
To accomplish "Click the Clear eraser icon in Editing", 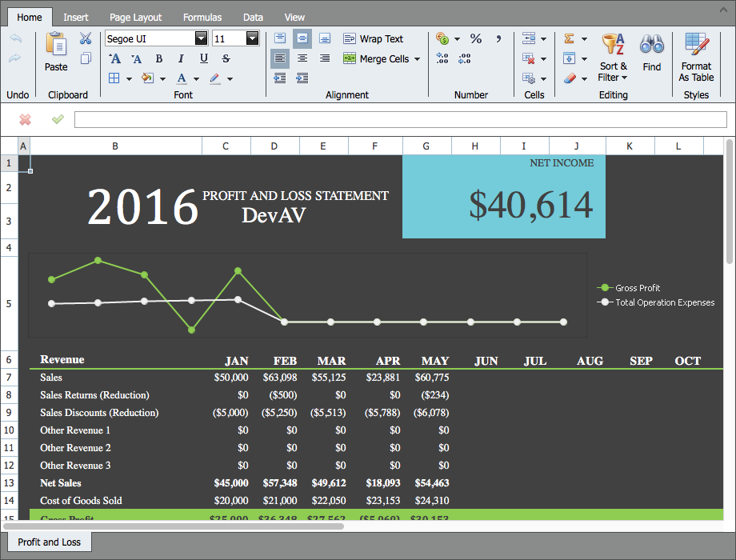I will pos(569,78).
